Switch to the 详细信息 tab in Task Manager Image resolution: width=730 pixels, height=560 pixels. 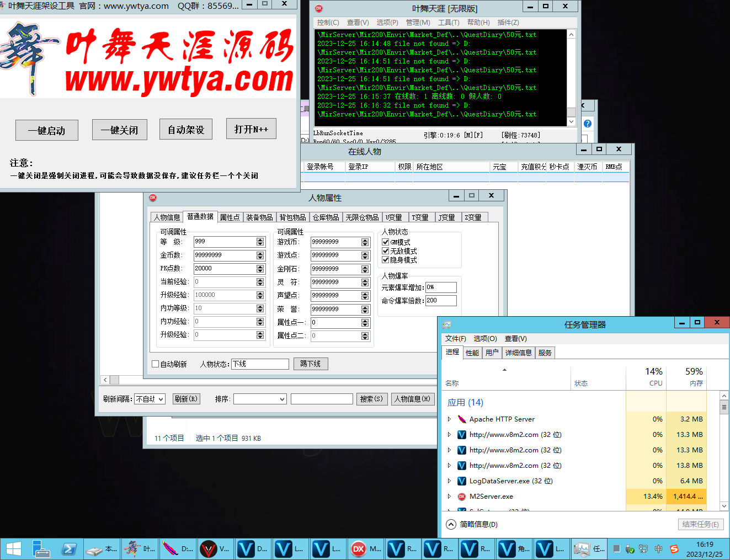[519, 353]
